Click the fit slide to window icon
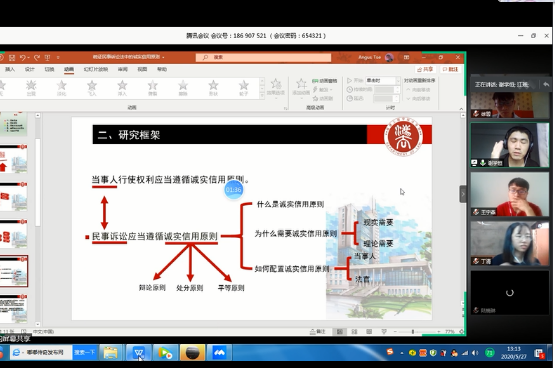This screenshot has height=369, width=555. pyautogui.click(x=461, y=331)
